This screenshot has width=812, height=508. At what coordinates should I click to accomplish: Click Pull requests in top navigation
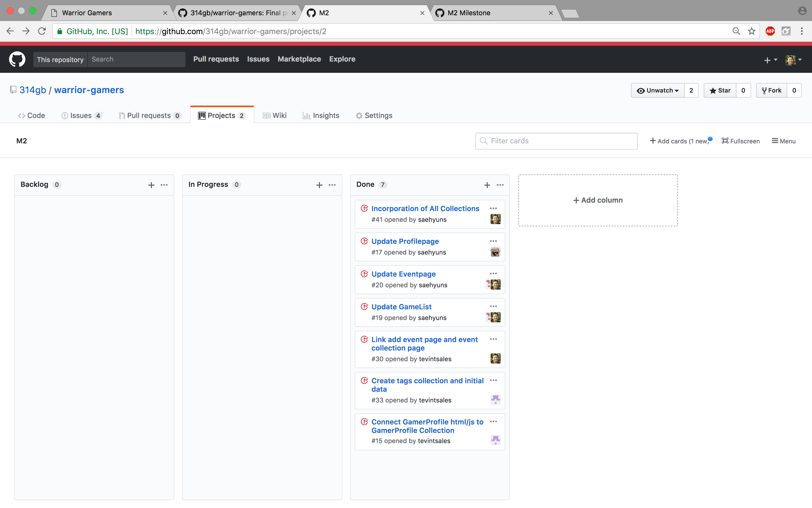[216, 59]
